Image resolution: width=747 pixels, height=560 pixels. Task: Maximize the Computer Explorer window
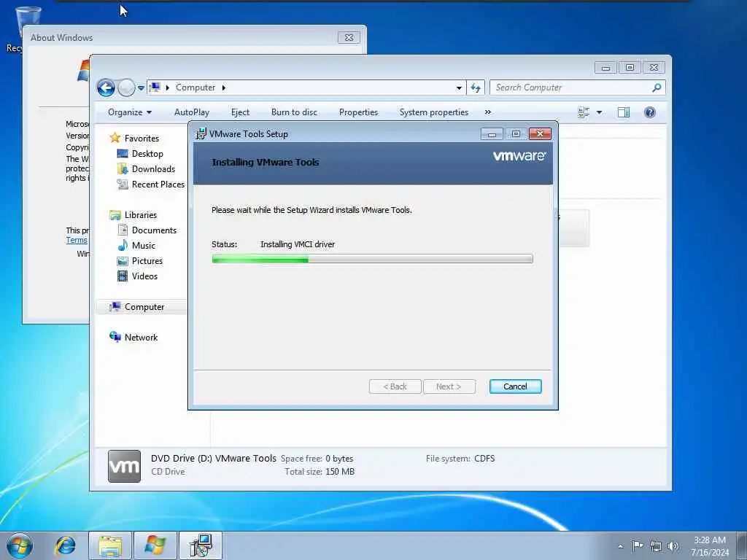tap(630, 68)
